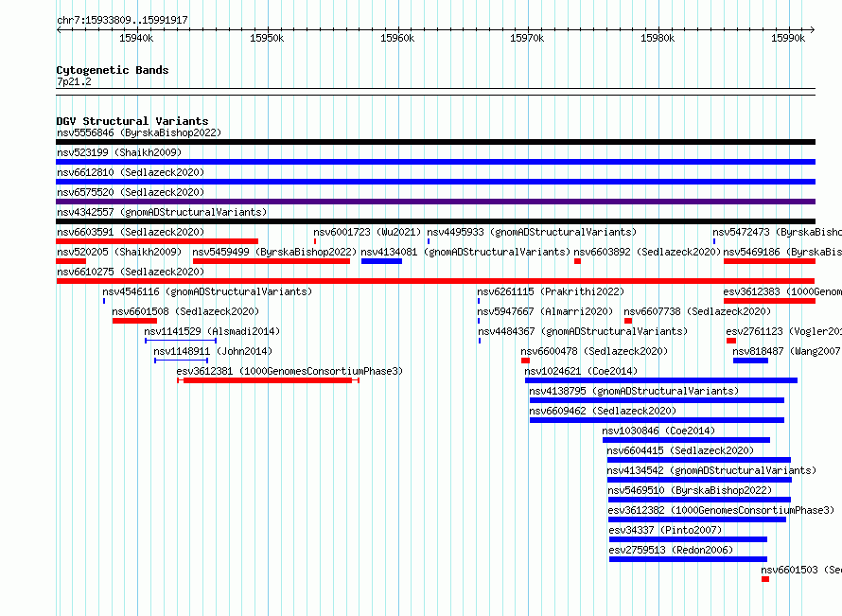Open nsv6575520 (Sedlazeck2020) variant label
The image size is (842, 616).
(x=131, y=192)
